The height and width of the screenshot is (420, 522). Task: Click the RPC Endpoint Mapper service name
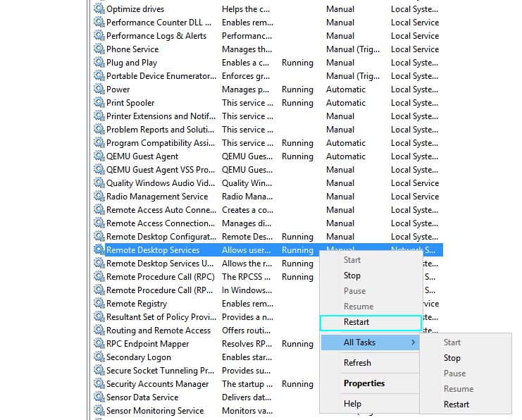pyautogui.click(x=148, y=344)
